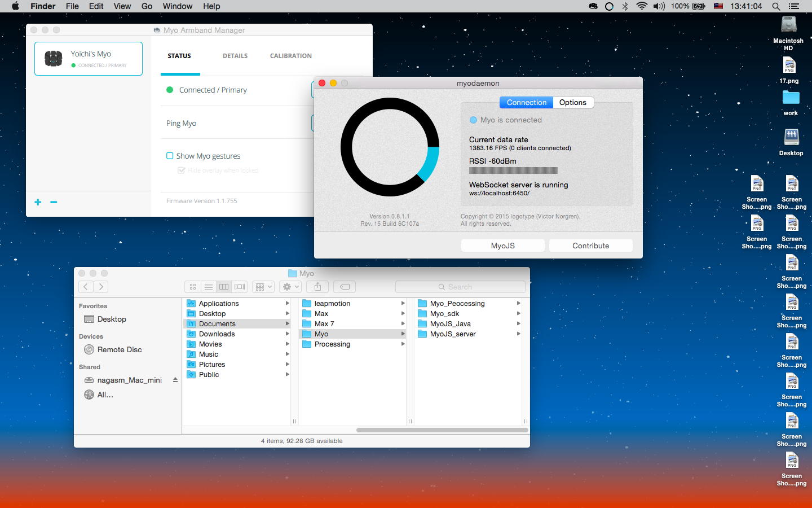Toggle Hide overlay when locked checkbox

tap(181, 170)
